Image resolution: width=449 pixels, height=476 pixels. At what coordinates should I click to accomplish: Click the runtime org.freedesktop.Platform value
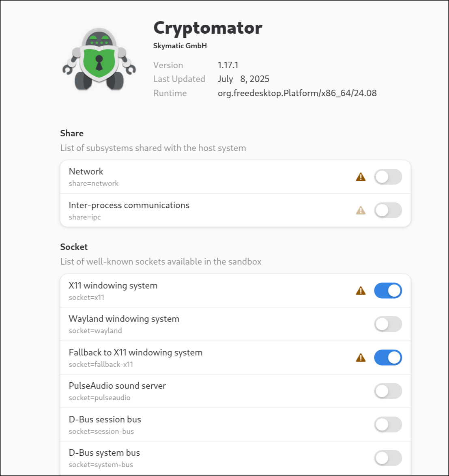[297, 93]
